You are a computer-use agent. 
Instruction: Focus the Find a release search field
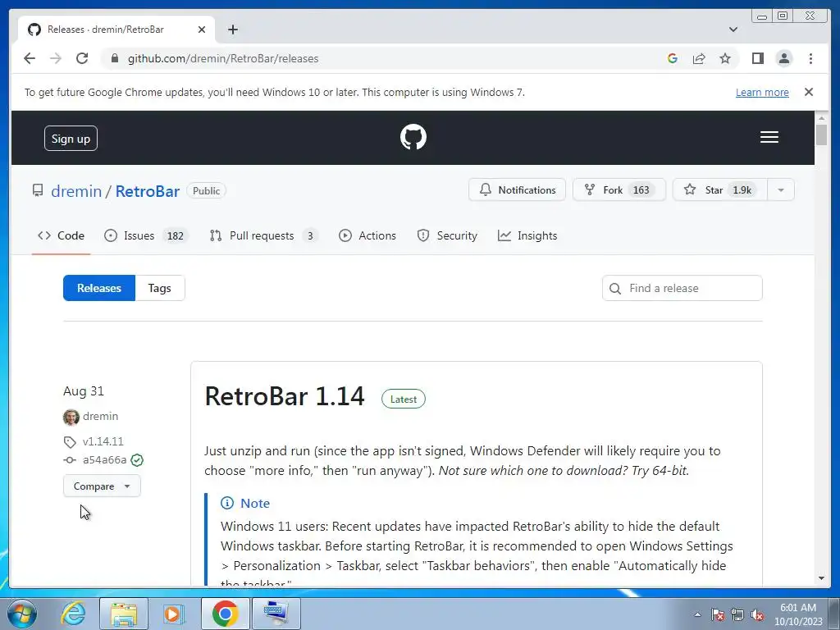click(682, 288)
